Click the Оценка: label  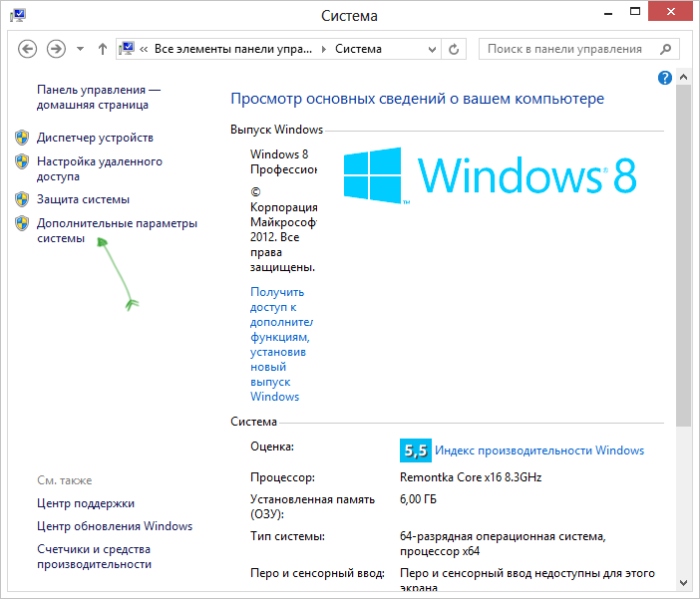272,447
